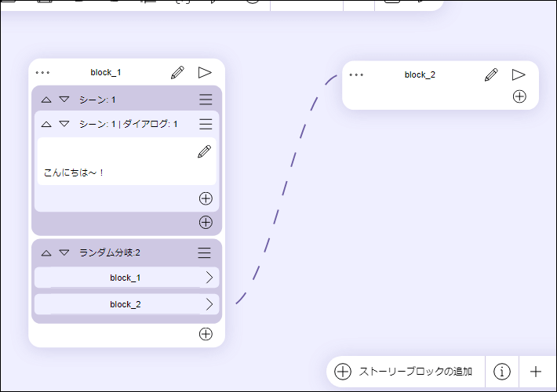Click the ストーリーブロックの追加 button
This screenshot has height=392, width=557.
(405, 372)
